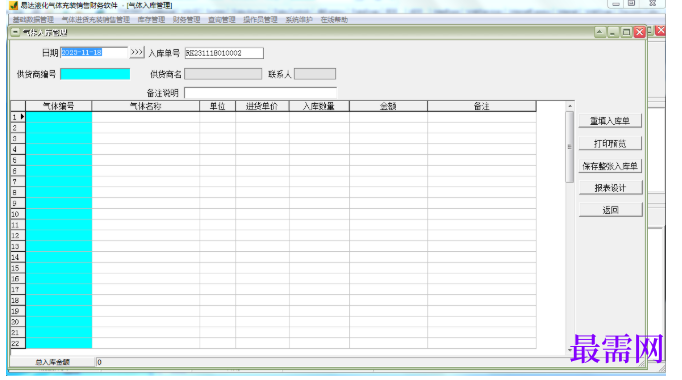Click row 2 气体名称 cell
The height and width of the screenshot is (380, 682).
click(146, 128)
